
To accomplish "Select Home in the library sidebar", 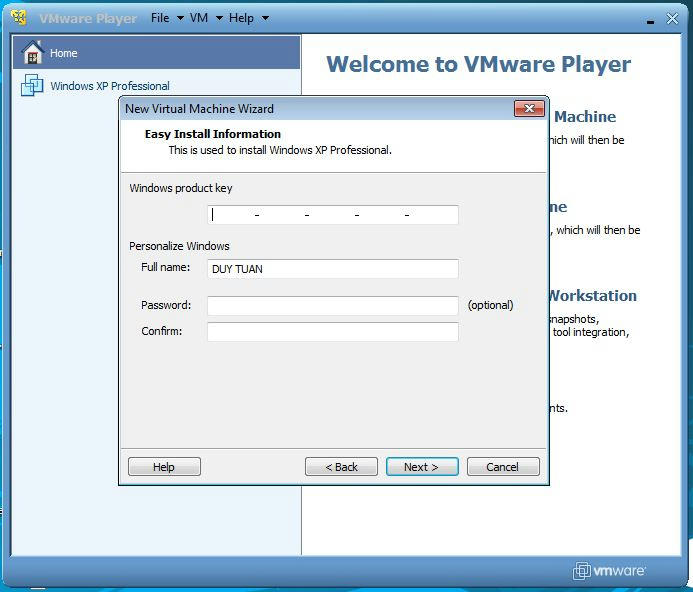I will (x=156, y=53).
